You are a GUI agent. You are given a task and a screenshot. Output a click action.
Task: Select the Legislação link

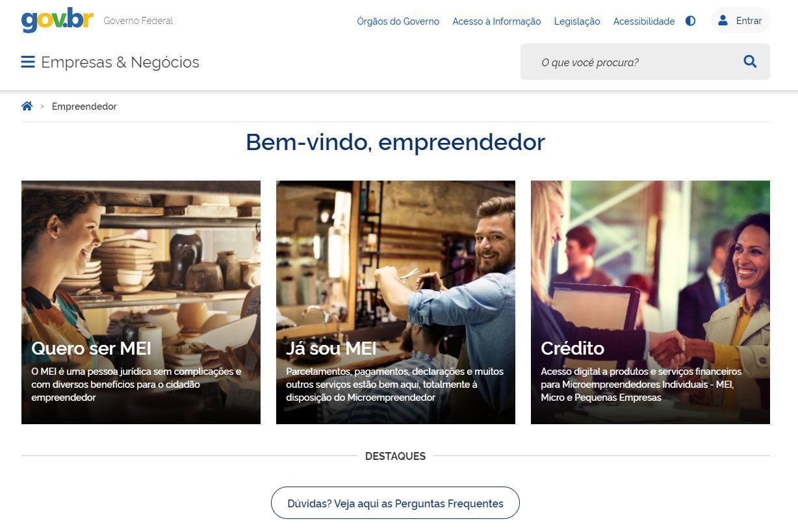click(x=577, y=21)
